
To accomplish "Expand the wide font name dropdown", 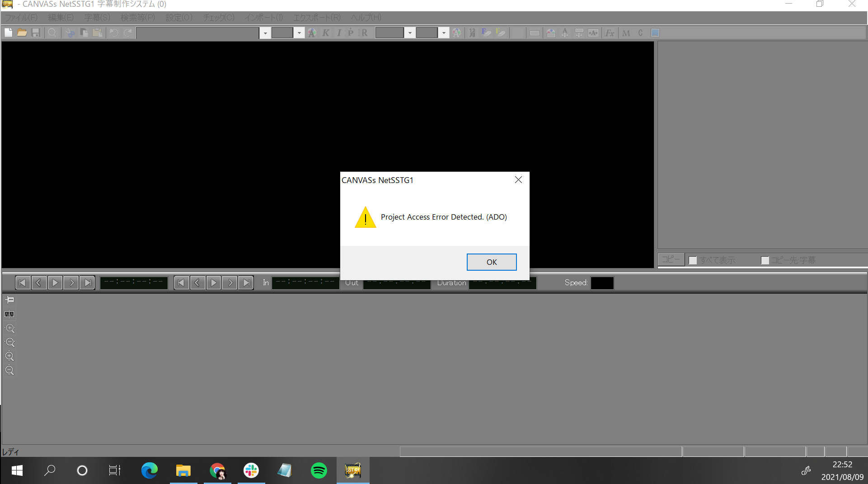I will (x=265, y=33).
